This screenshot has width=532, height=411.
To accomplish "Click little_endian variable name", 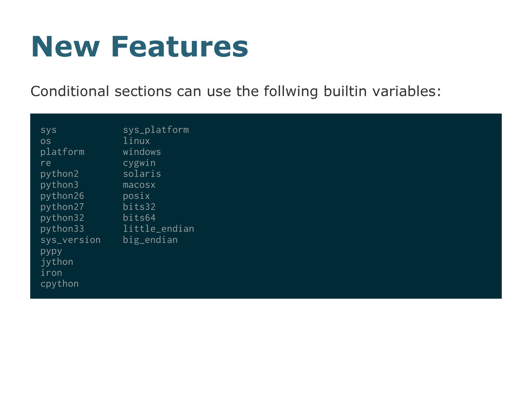I will pos(158,229).
